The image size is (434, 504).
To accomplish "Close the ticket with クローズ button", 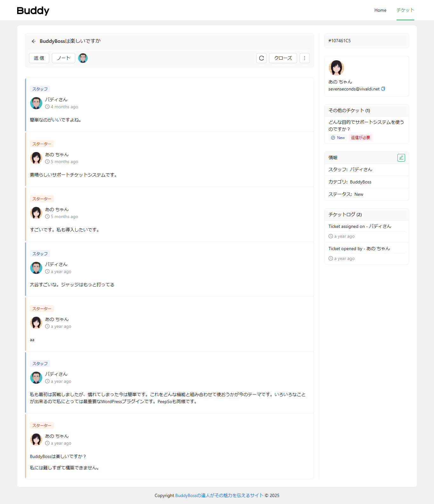I will (283, 58).
